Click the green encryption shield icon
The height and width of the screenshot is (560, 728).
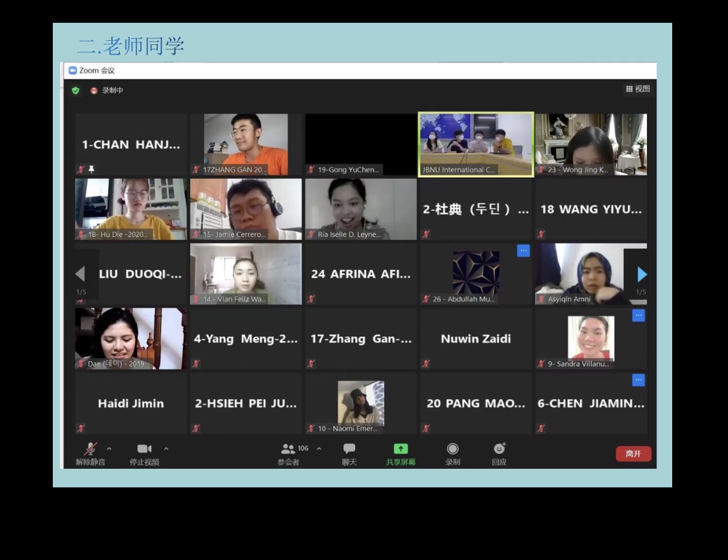point(76,91)
